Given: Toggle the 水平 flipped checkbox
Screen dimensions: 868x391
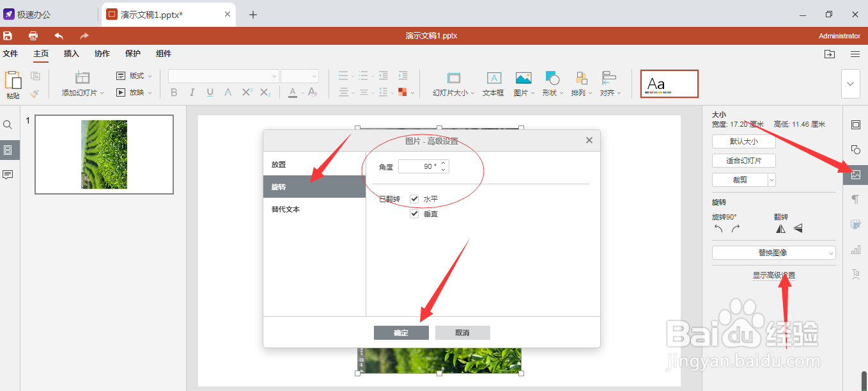Looking at the screenshot, I should point(414,199).
